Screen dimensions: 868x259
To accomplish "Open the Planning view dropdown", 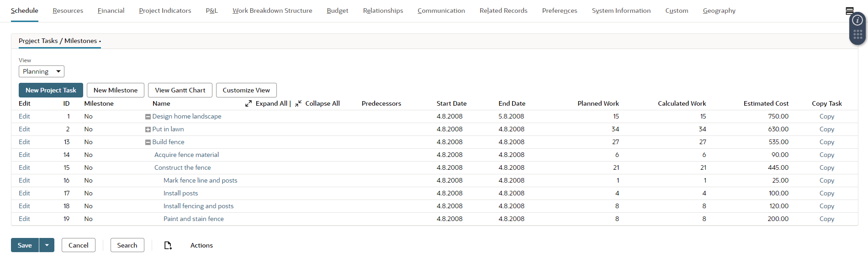I will 41,71.
